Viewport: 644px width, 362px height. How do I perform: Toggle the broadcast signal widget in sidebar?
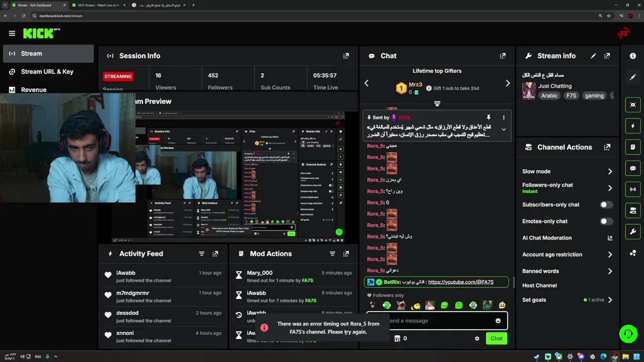633,189
